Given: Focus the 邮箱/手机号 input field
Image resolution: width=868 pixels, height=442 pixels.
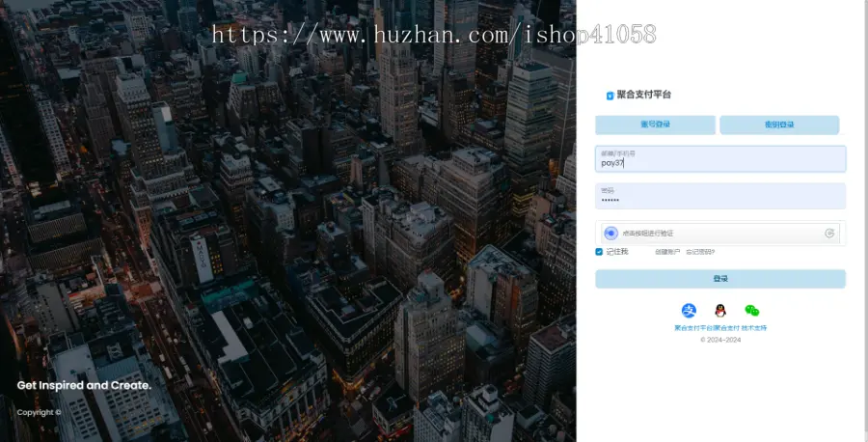Looking at the screenshot, I should pos(719,163).
